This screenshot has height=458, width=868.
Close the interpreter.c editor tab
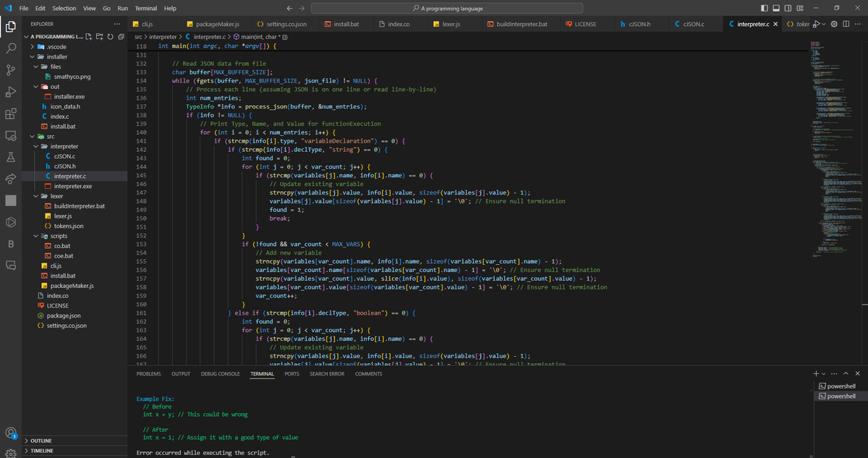coord(775,24)
